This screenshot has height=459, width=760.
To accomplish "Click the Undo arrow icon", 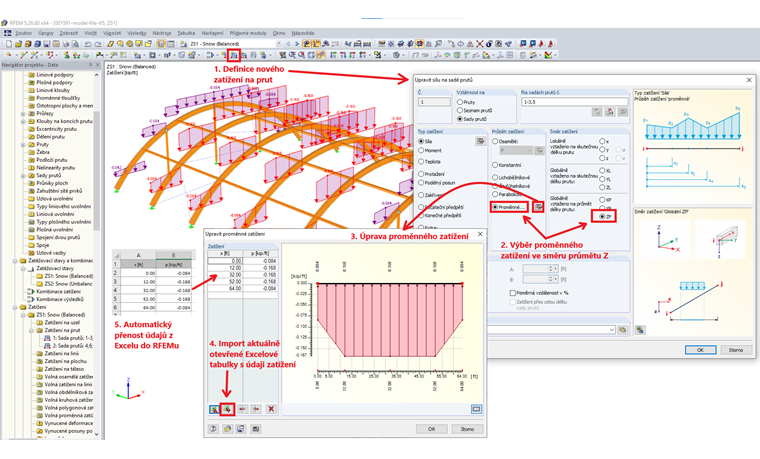I will (88, 44).
